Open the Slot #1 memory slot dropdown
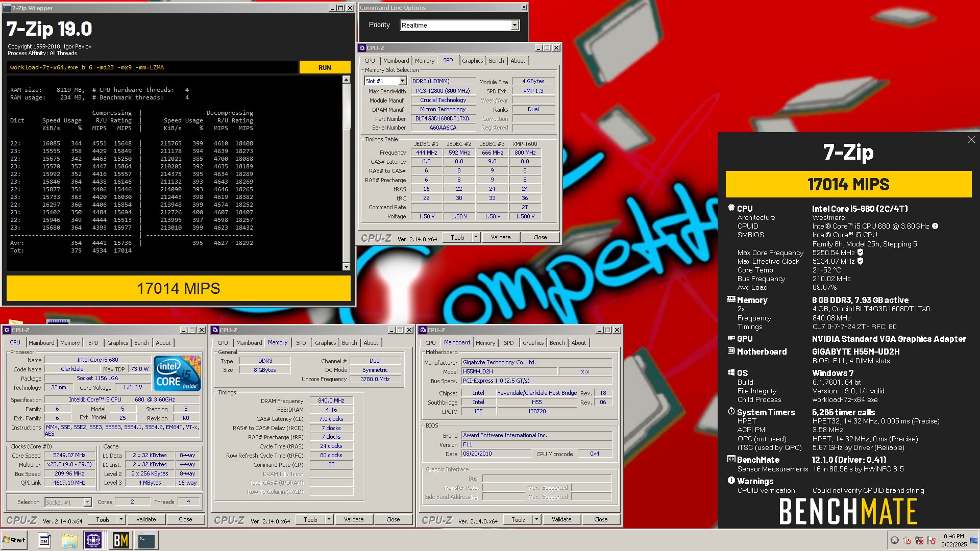Viewport: 980px width, 551px height. [x=402, y=81]
